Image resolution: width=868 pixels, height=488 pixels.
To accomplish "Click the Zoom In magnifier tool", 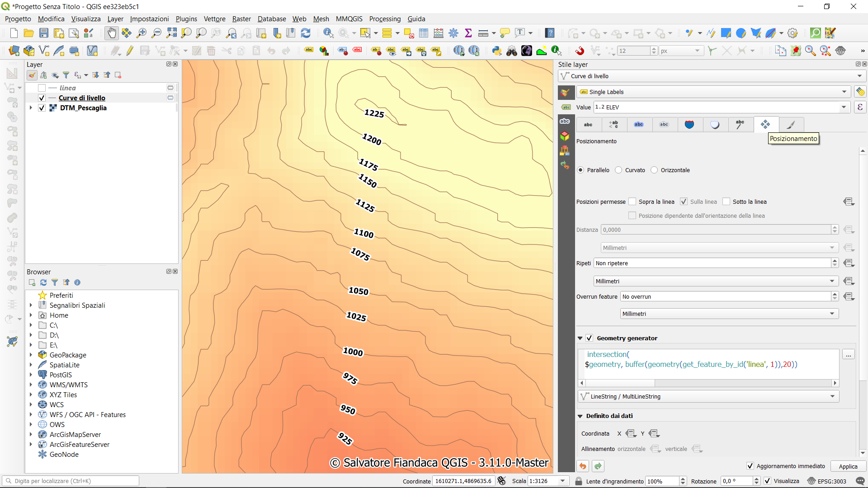I will 142,33.
